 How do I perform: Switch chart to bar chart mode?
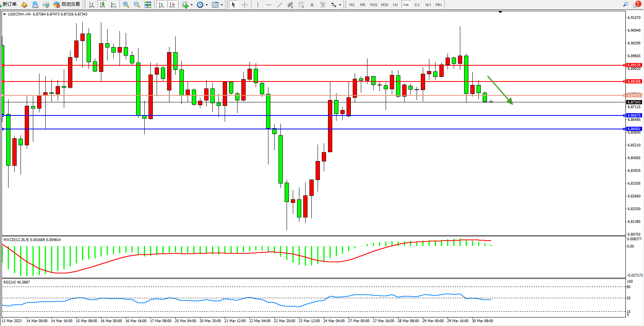[x=92, y=5]
